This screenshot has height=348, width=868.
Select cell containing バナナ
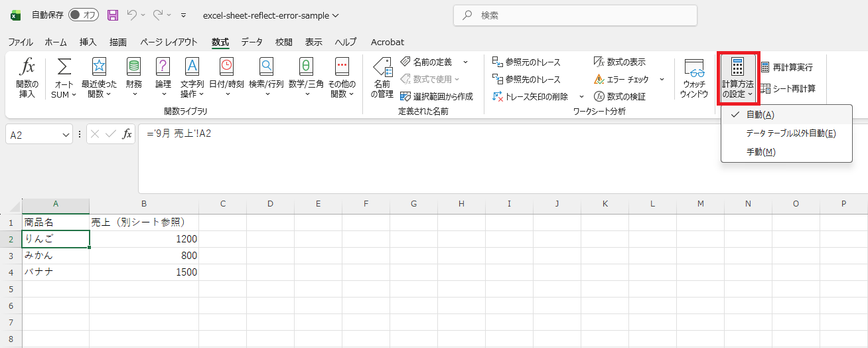coord(56,272)
